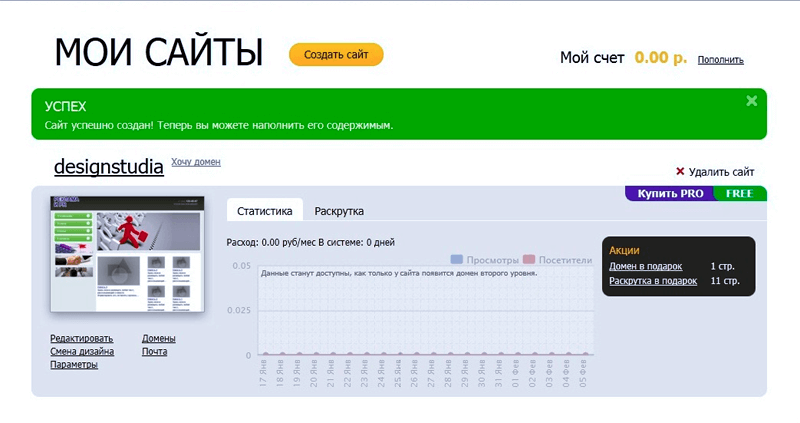Viewport: 800px width, 423px height.
Task: Switch to the Раскрутка tab
Action: [x=339, y=211]
